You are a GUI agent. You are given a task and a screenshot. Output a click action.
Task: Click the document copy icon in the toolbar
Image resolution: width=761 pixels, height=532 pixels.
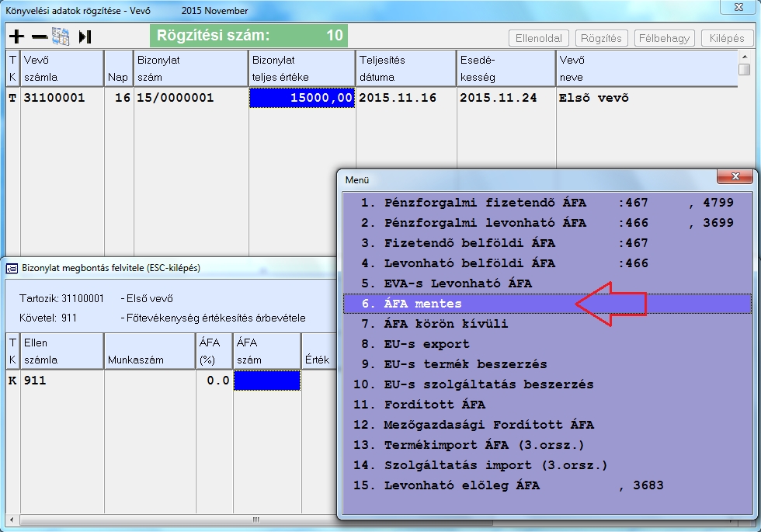[61, 37]
